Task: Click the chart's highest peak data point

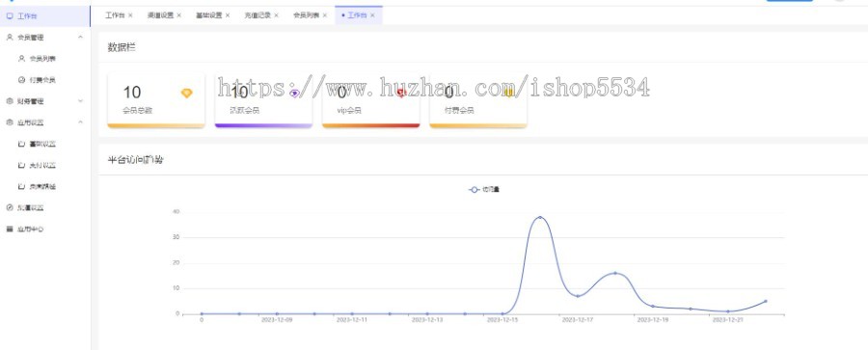Action: click(540, 217)
